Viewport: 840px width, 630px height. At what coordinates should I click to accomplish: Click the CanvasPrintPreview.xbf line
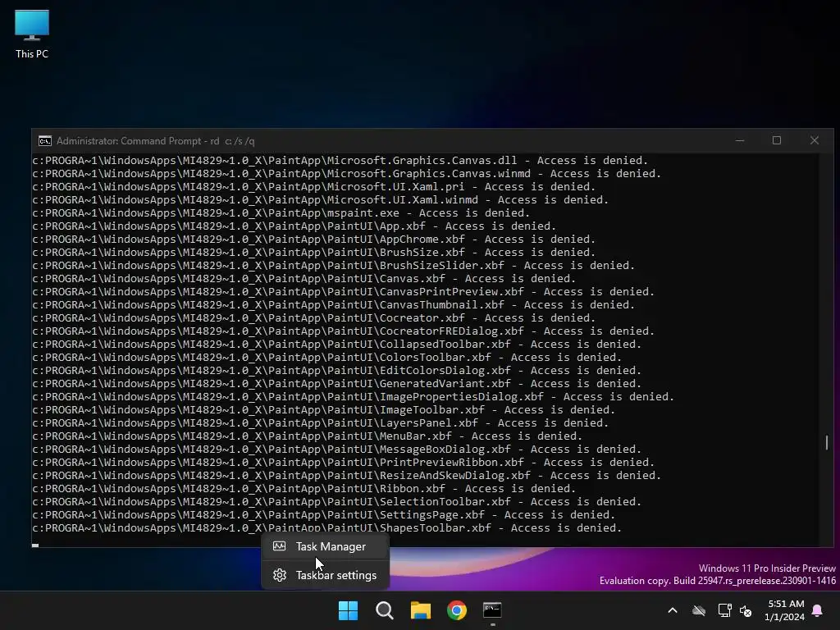pyautogui.click(x=344, y=292)
